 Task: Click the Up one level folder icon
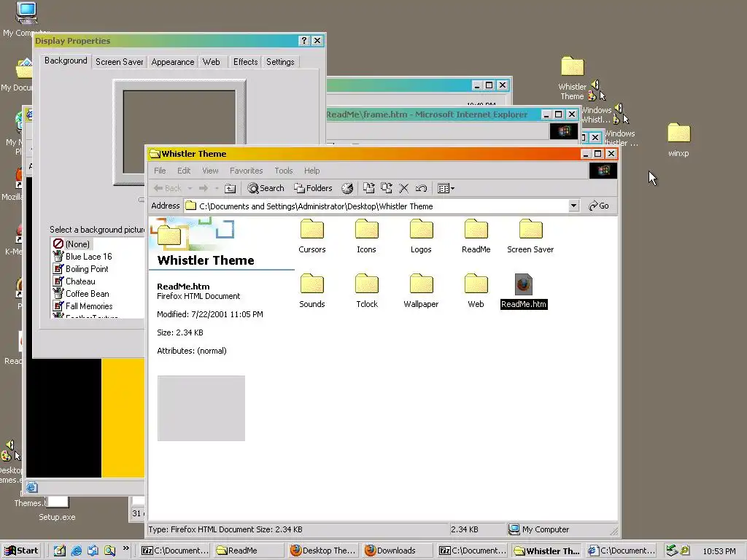point(230,189)
